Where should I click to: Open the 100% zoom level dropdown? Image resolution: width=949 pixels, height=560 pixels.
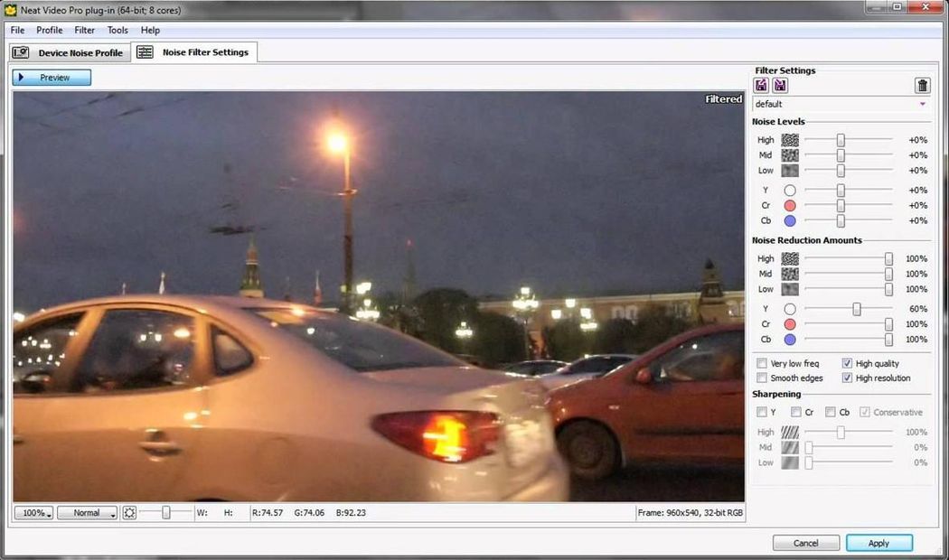click(x=34, y=513)
